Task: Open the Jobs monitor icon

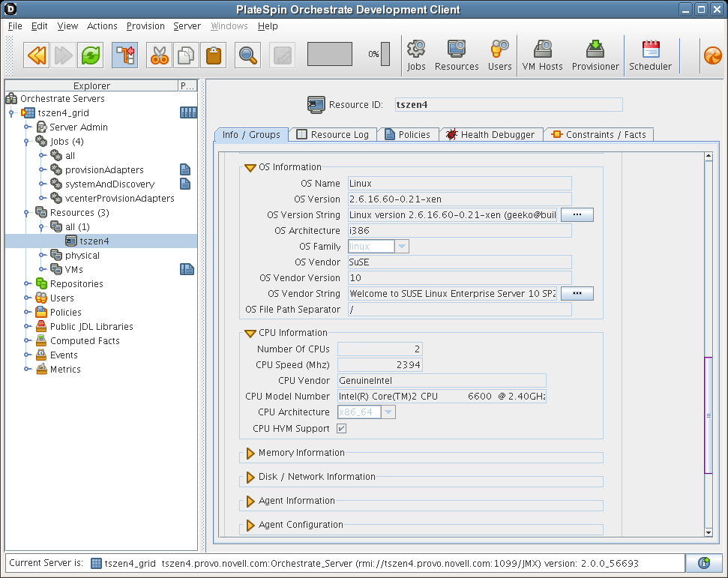Action: (x=416, y=55)
